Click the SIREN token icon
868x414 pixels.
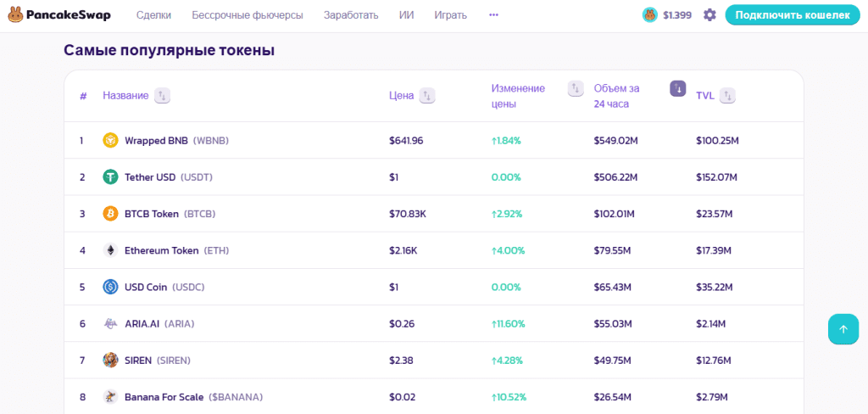[111, 361]
